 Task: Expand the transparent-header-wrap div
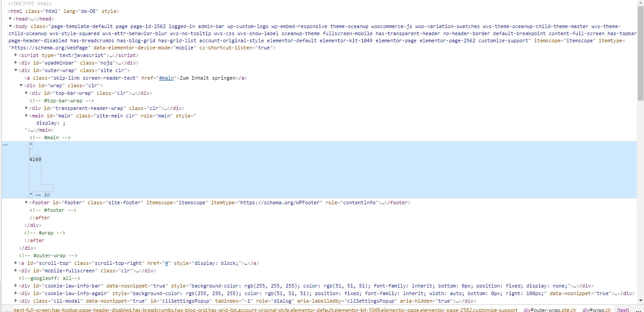click(26, 108)
